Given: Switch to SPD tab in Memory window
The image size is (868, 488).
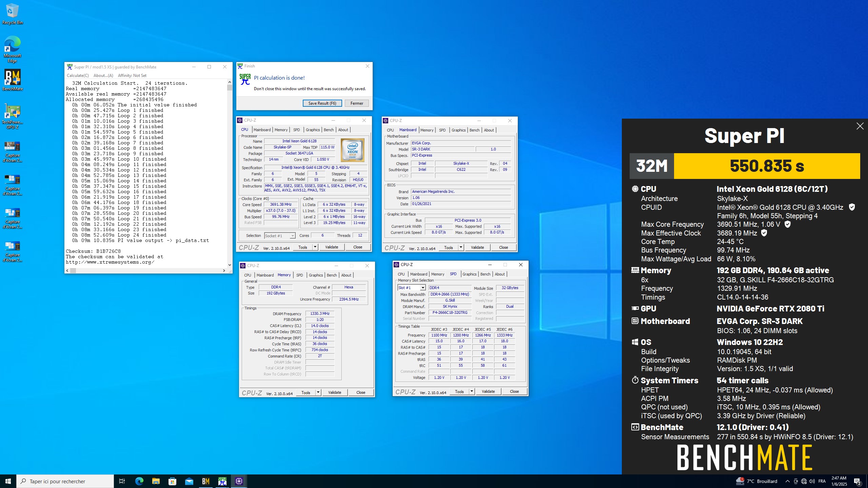Looking at the screenshot, I should 299,275.
